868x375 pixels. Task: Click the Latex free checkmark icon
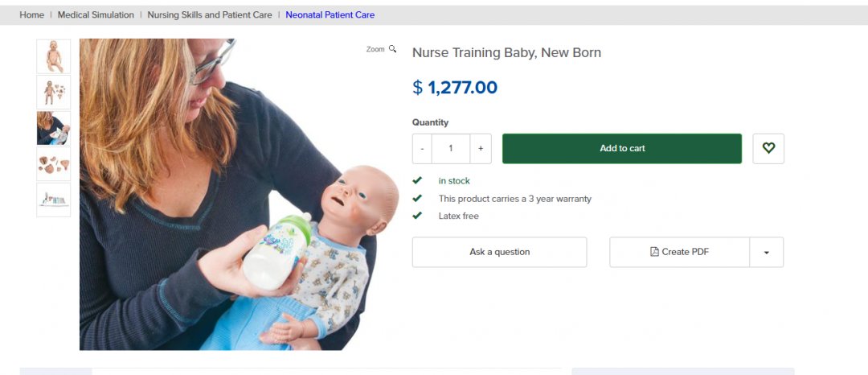point(417,216)
